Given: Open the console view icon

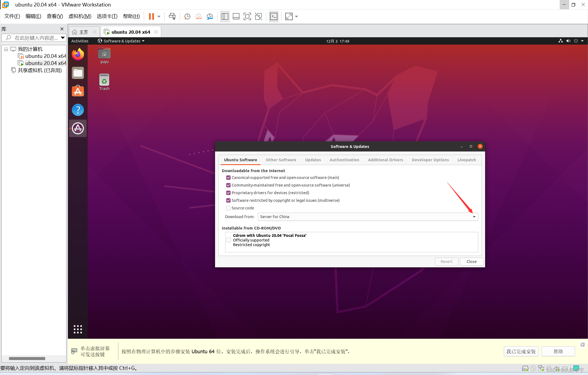Looking at the screenshot, I should (x=274, y=17).
